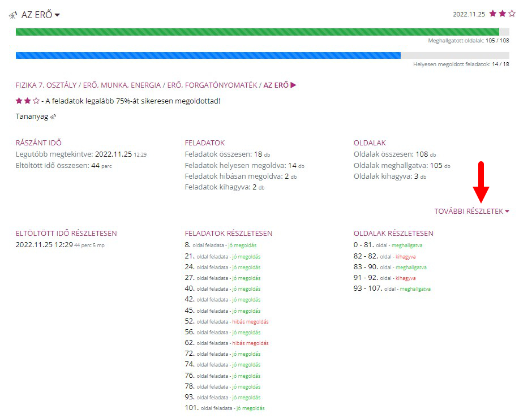
Task: Click the first filled star in the top-right rating
Action: tap(493, 14)
